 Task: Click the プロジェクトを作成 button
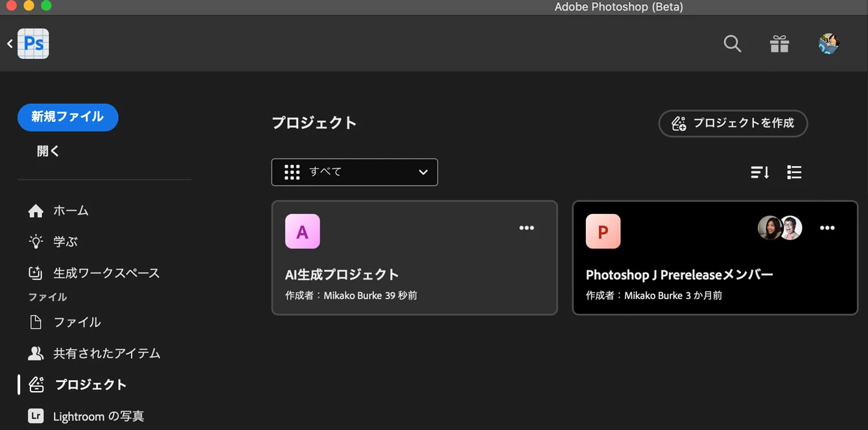733,123
